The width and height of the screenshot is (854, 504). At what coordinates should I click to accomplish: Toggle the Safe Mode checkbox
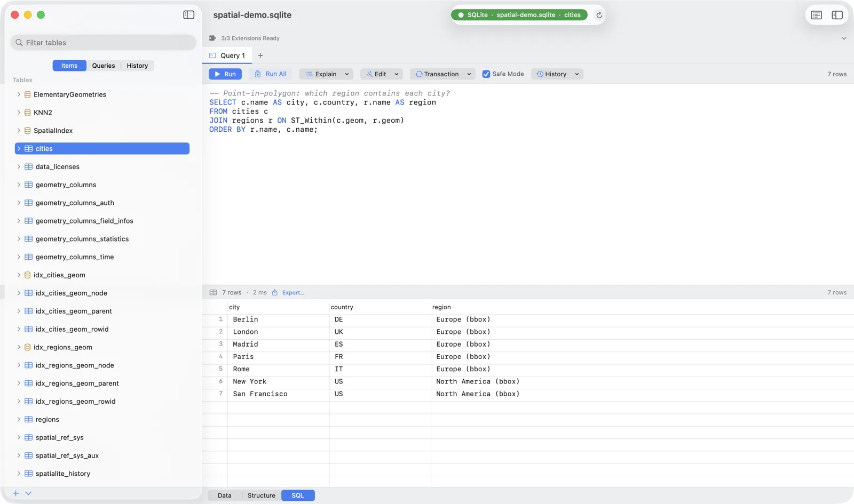pyautogui.click(x=486, y=74)
